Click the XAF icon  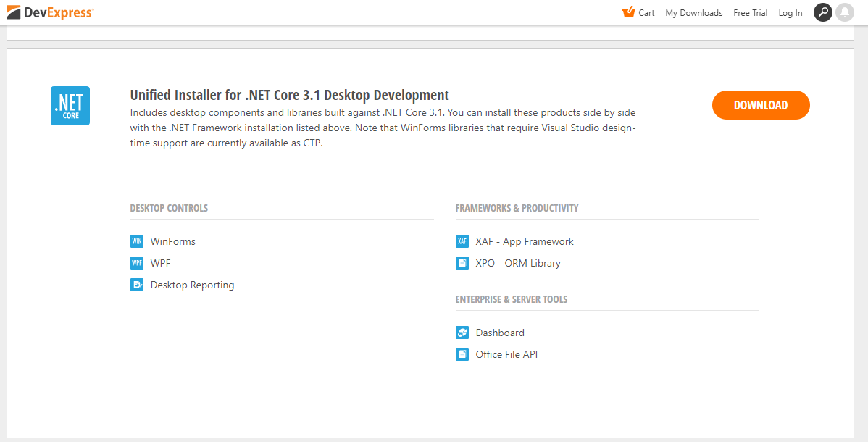point(462,241)
